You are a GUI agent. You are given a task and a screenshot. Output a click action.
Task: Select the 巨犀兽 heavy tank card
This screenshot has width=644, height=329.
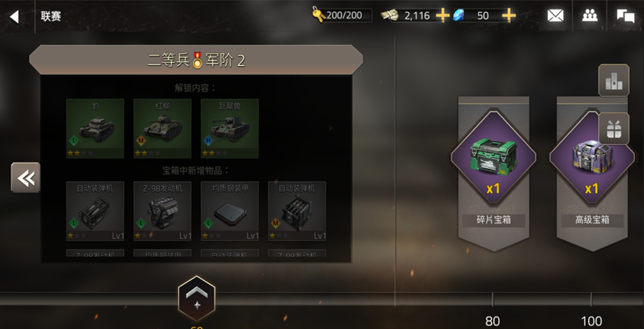pyautogui.click(x=230, y=129)
